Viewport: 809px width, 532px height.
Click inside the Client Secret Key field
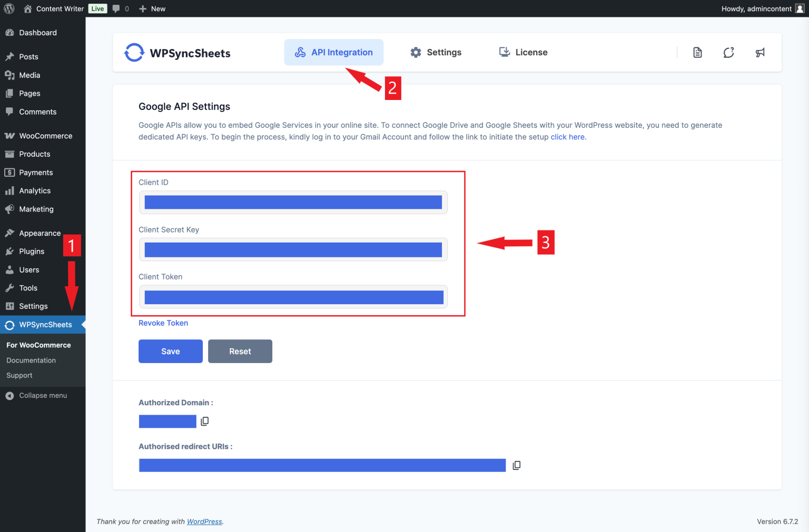tap(293, 249)
